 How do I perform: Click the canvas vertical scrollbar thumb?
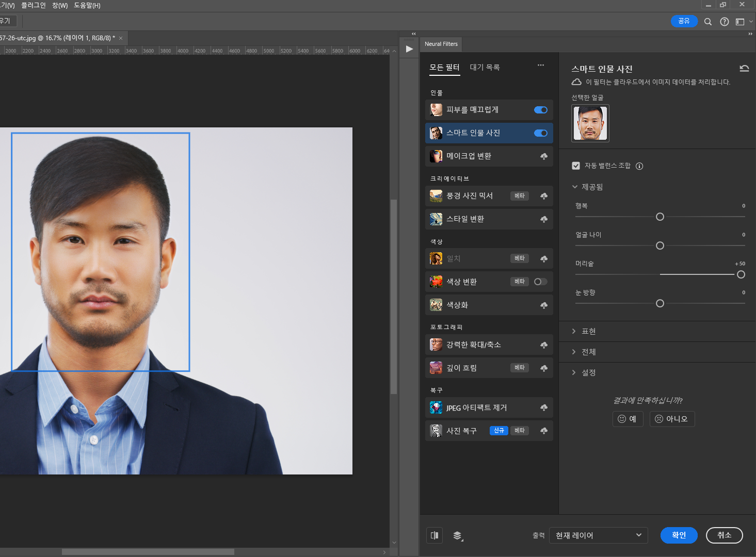coord(394,297)
